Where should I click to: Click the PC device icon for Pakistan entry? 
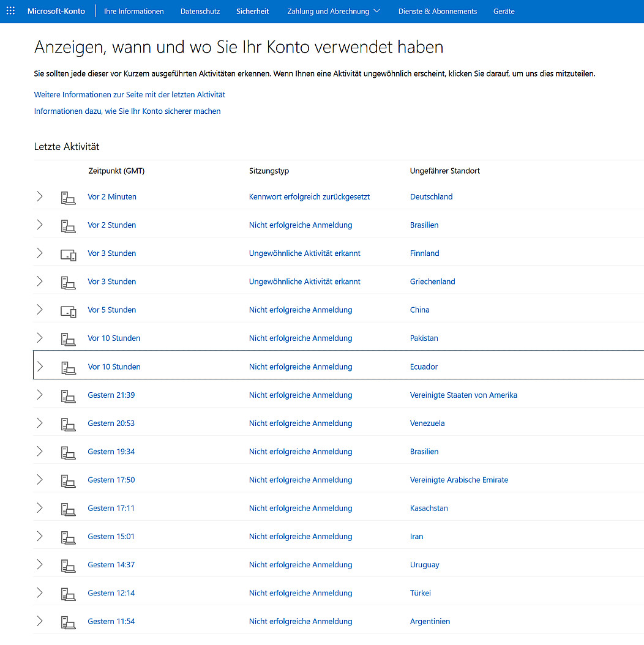(x=68, y=338)
